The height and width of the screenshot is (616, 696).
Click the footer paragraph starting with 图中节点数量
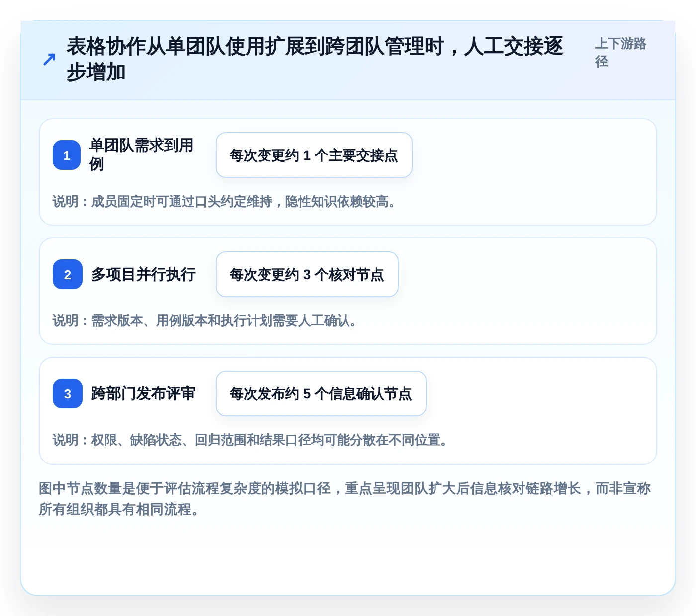(x=345, y=499)
